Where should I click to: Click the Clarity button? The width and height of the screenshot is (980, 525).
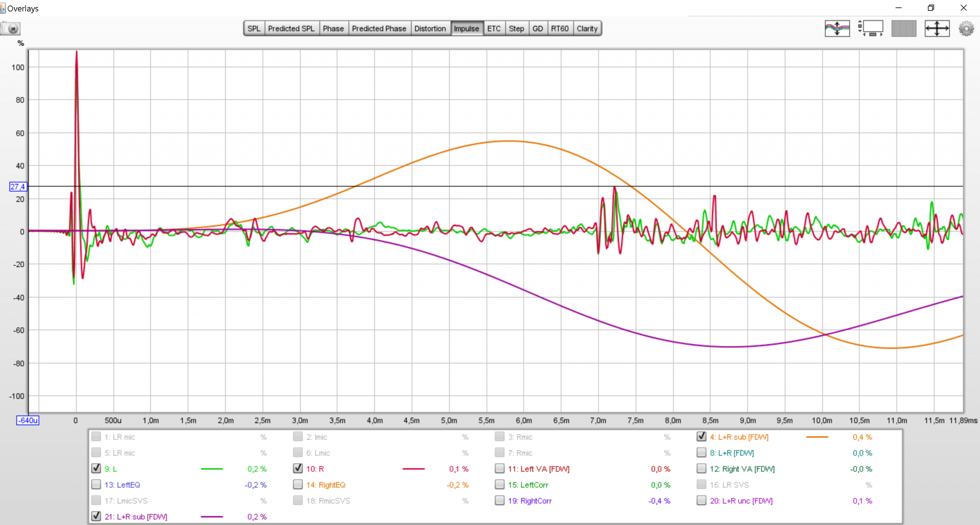[x=587, y=29]
